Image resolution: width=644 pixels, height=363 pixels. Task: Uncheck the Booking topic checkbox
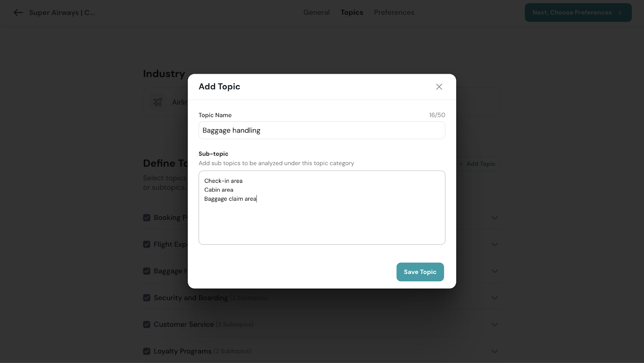point(147,218)
